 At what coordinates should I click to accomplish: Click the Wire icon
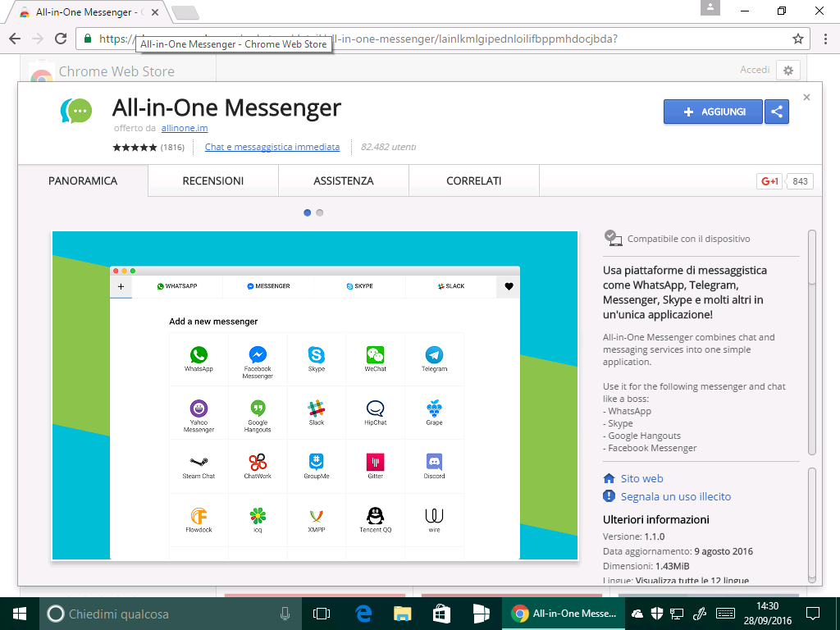coord(435,515)
